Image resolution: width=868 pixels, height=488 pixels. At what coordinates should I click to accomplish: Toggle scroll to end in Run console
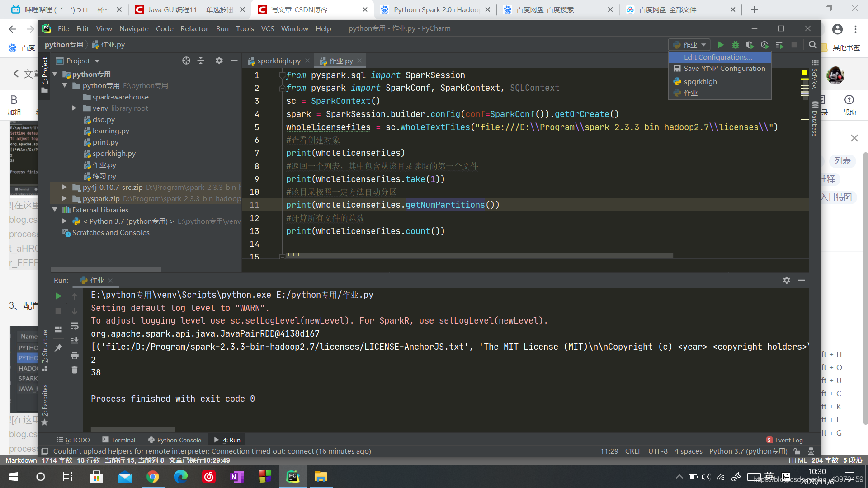point(75,340)
